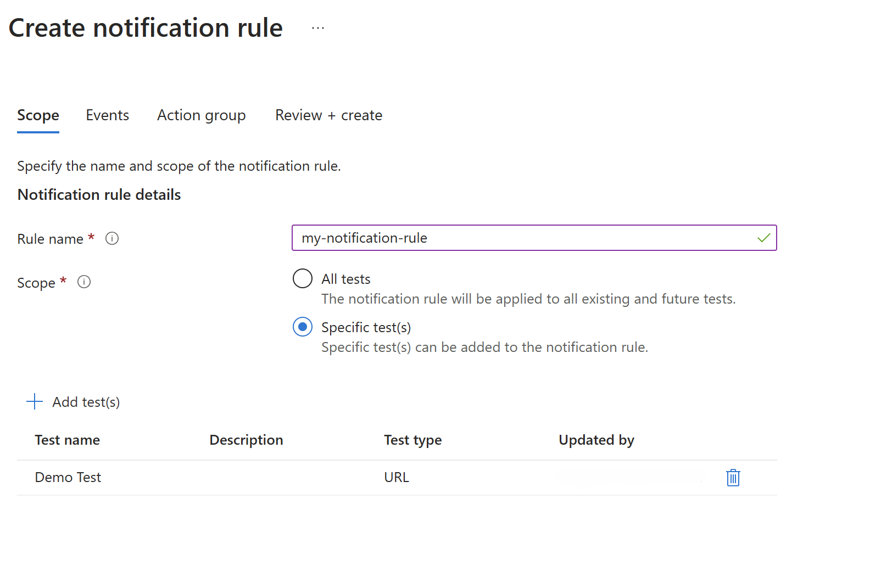
Task: Click the Rule name input field
Action: pos(534,238)
